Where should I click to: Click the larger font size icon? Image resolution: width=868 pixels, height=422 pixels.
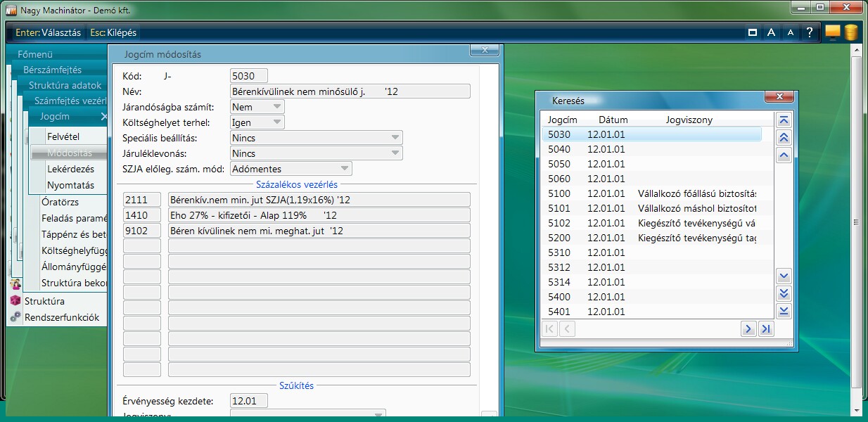772,32
